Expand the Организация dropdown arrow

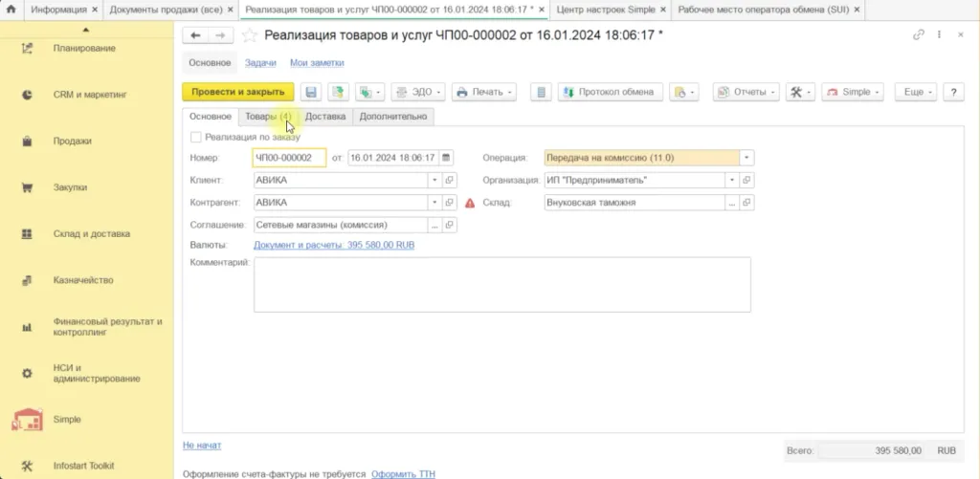click(x=732, y=181)
